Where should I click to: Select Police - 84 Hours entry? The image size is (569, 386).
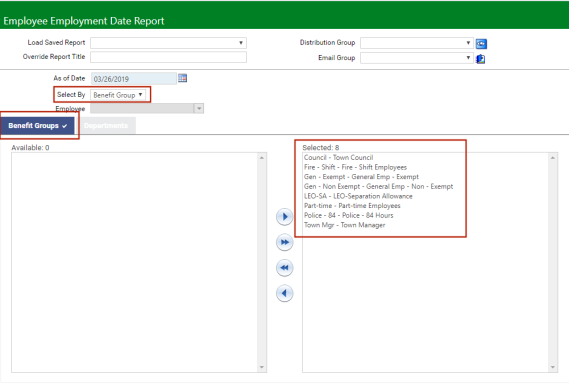point(348,215)
